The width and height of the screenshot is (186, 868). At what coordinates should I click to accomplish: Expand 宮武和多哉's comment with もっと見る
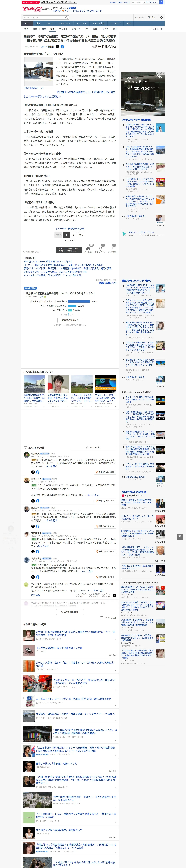point(87,571)
